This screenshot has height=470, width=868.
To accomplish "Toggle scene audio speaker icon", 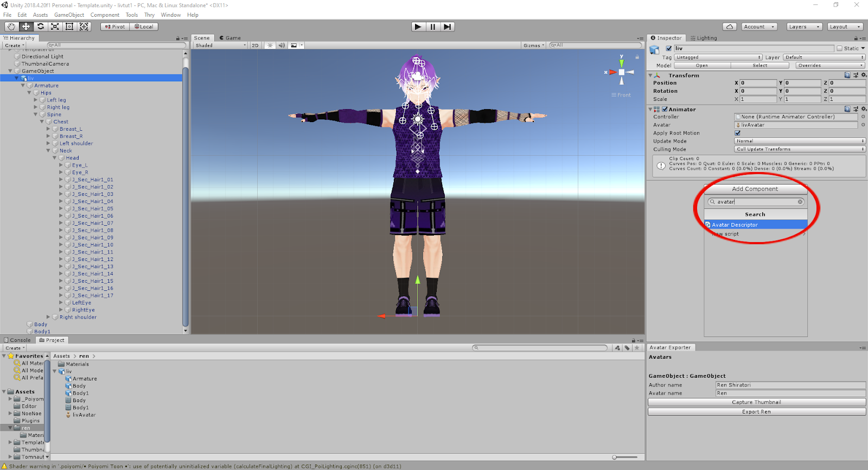I will (282, 46).
